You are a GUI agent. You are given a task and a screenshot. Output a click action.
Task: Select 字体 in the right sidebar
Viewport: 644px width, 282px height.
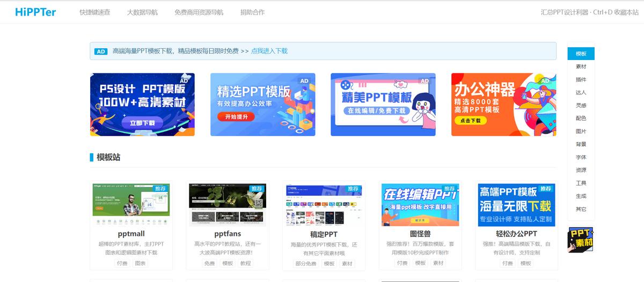pos(581,157)
